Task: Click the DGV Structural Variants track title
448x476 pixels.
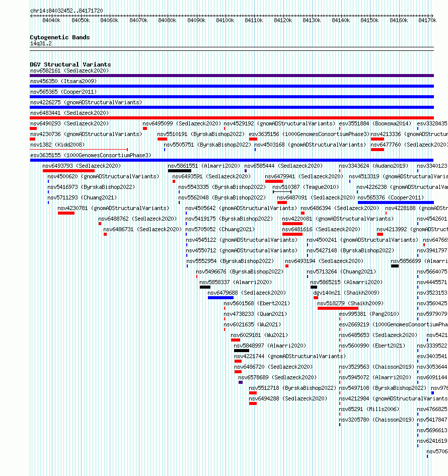Action: 70,64
